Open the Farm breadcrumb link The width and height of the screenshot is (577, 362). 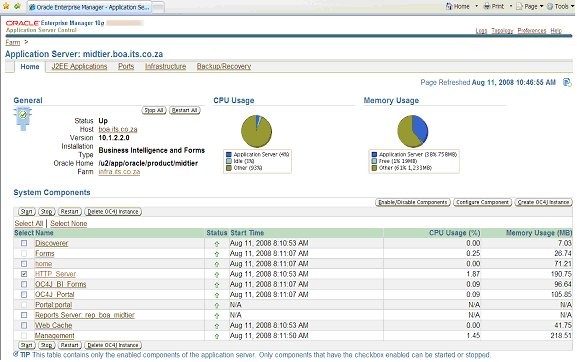(x=13, y=43)
